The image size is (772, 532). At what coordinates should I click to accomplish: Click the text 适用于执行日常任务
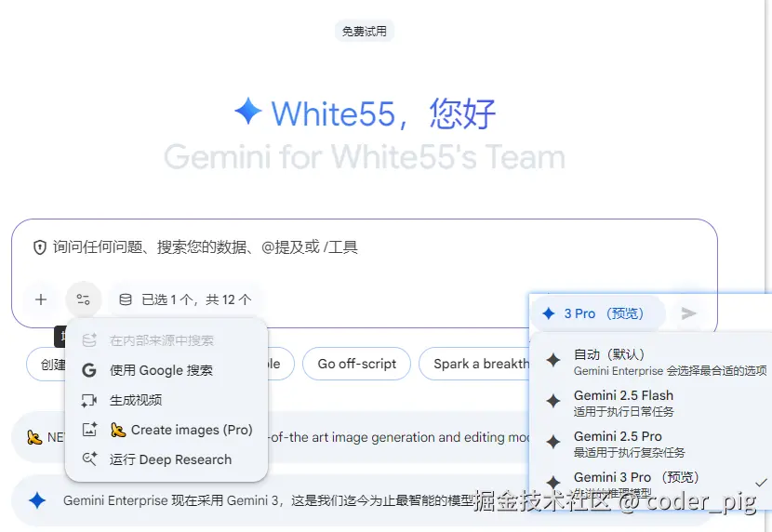click(623, 411)
